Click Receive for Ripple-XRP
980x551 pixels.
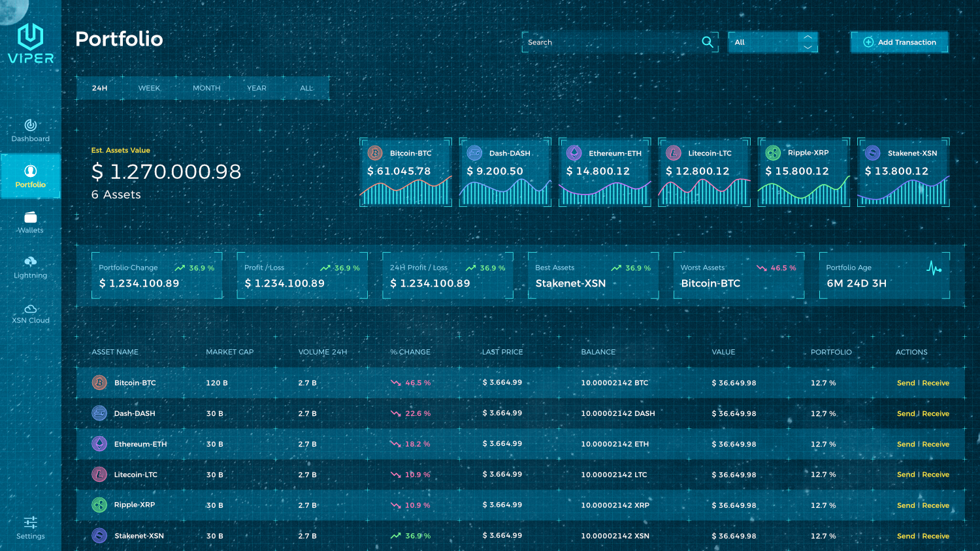(x=936, y=505)
